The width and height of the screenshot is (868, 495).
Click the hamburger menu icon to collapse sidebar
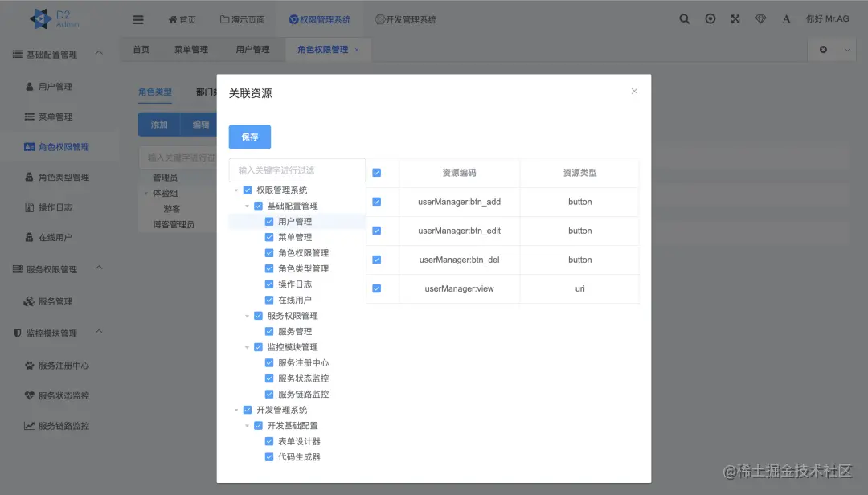tap(137, 18)
